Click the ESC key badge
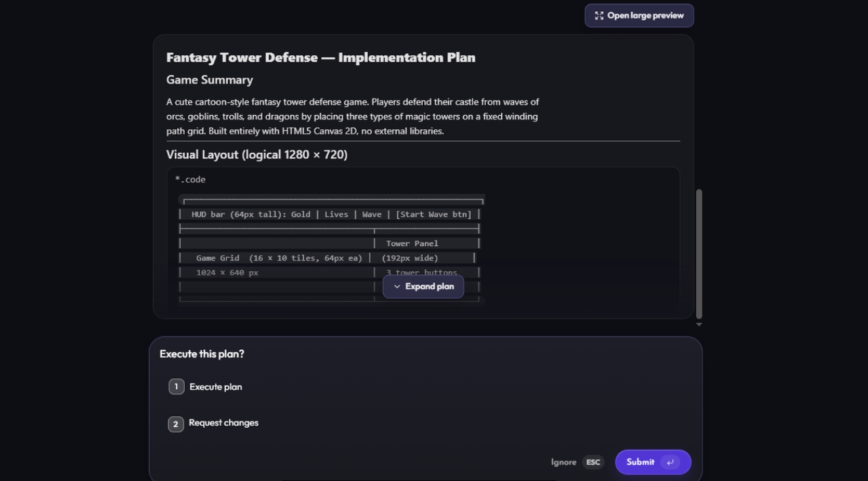 [593, 462]
